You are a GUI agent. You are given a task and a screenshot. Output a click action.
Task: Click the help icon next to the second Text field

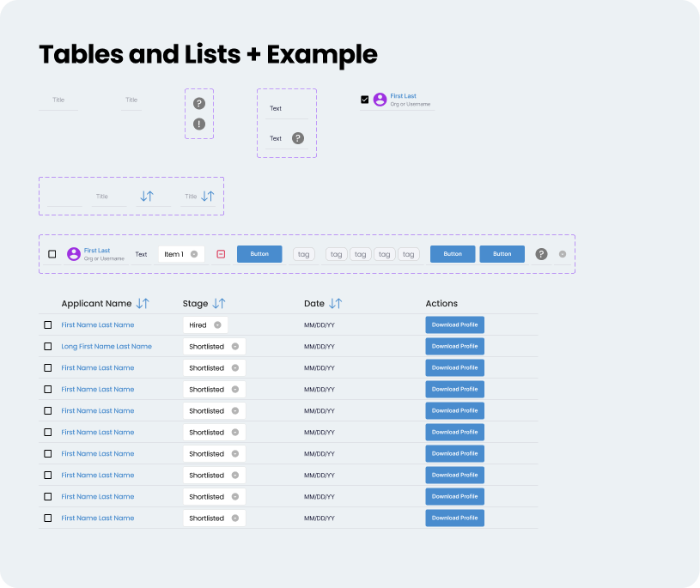pos(297,137)
